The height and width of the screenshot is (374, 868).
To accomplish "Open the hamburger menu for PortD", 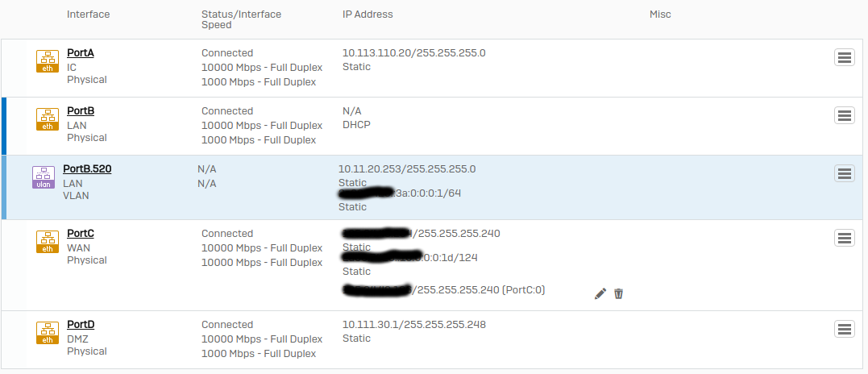I will 844,329.
